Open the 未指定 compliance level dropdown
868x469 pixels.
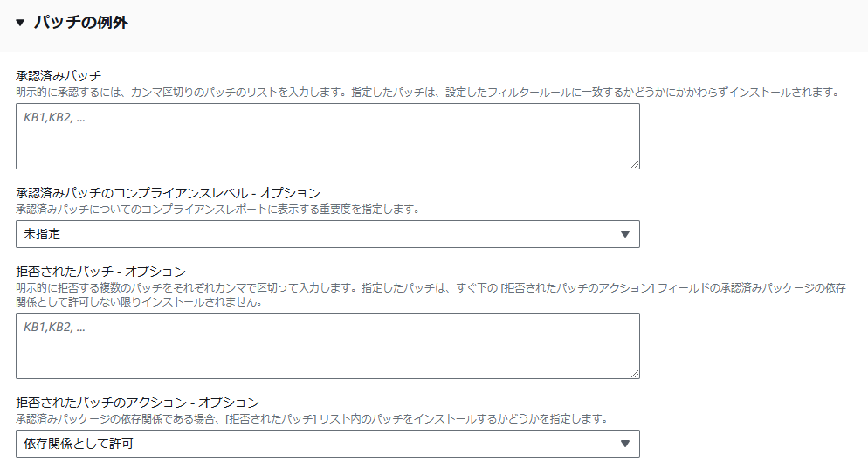327,234
